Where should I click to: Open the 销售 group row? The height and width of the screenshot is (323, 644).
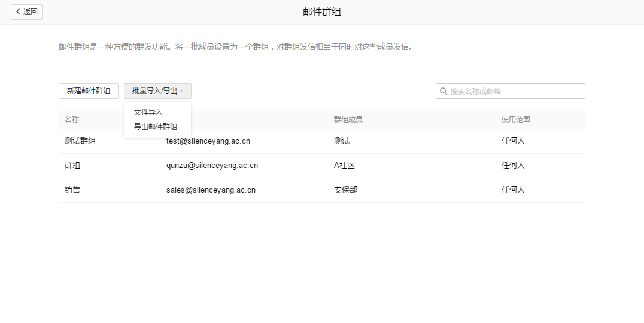72,190
